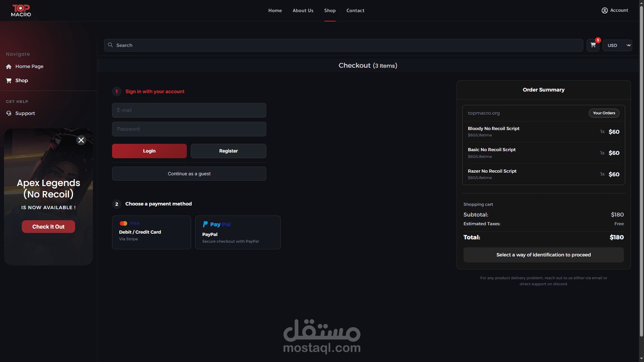644x362 pixels.
Task: Click the Order Summary heading
Action: 544,89
